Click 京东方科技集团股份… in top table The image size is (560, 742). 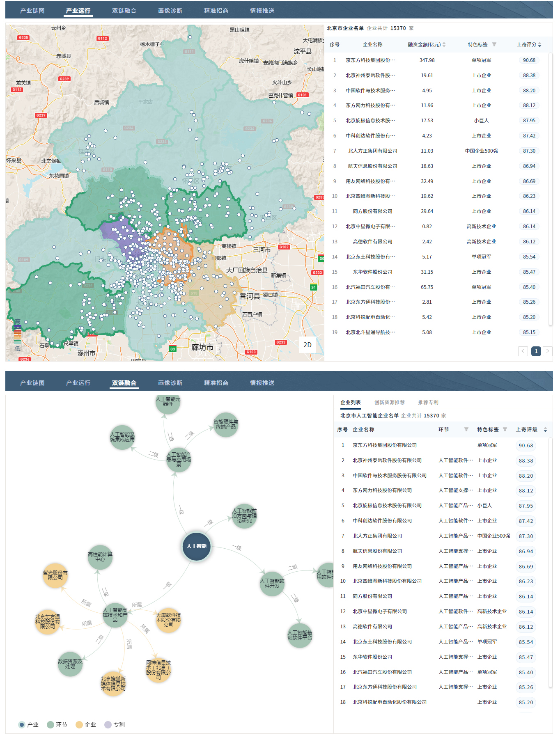coord(370,60)
